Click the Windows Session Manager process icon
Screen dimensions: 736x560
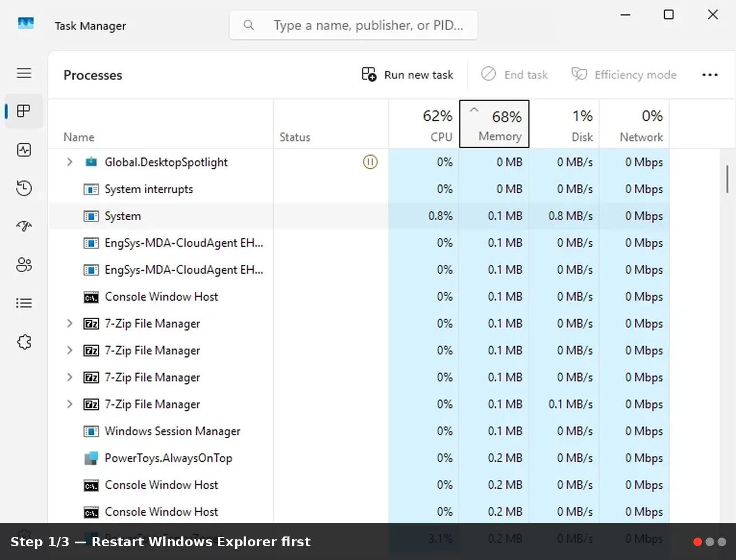[91, 431]
